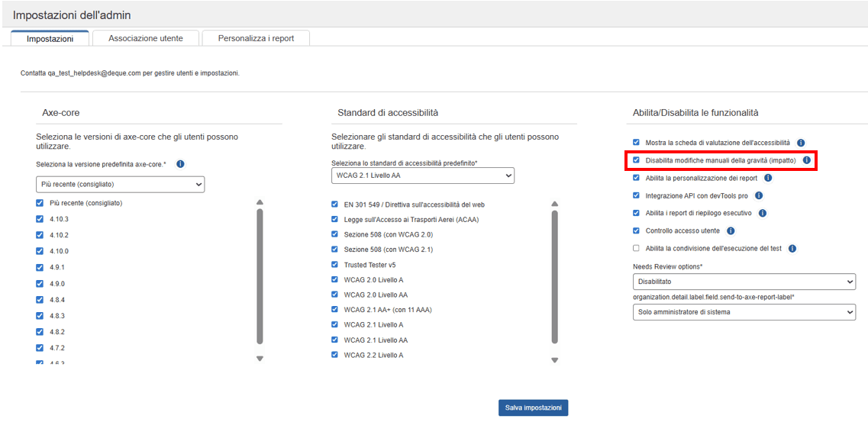Uncheck axe-core version 4.10.3
Screen dimensions: 868x422
click(40, 219)
